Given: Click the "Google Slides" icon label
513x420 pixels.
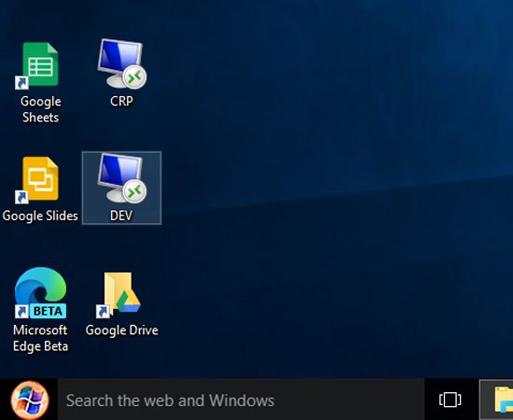Looking at the screenshot, I should [x=40, y=216].
